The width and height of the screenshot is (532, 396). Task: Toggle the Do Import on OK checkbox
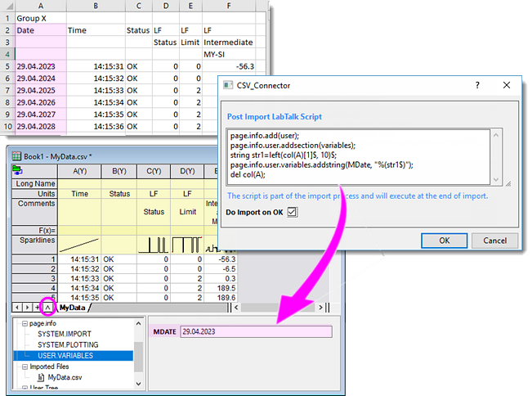pyautogui.click(x=293, y=212)
